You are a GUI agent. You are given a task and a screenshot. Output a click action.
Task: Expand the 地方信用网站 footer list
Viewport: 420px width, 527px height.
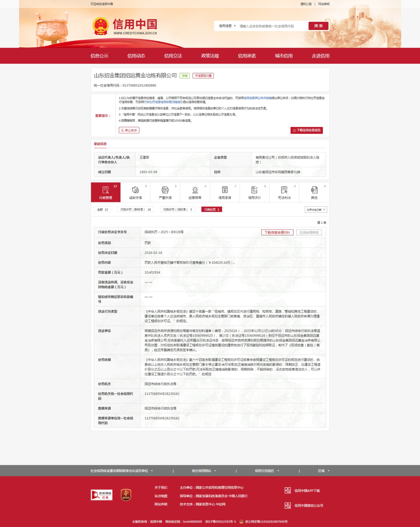pos(204,471)
